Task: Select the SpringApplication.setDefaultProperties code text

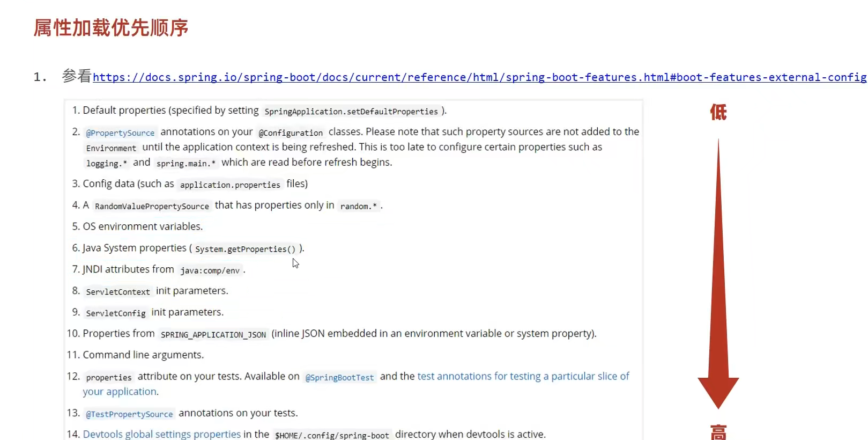Action: pos(351,111)
